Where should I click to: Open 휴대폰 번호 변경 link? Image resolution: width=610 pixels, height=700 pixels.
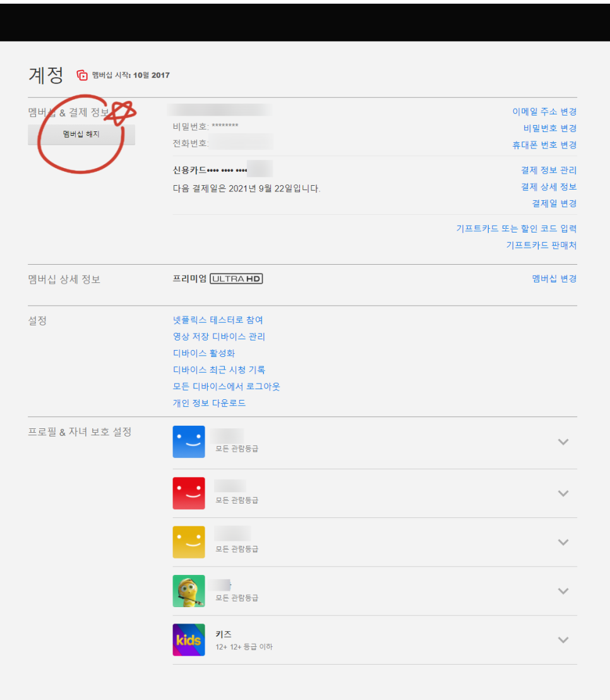[544, 145]
